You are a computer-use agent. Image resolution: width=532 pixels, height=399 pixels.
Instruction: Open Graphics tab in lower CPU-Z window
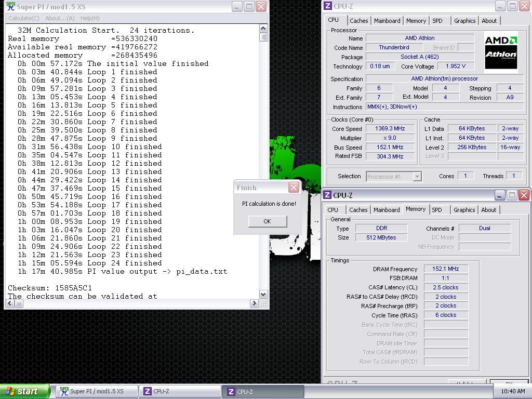464,210
